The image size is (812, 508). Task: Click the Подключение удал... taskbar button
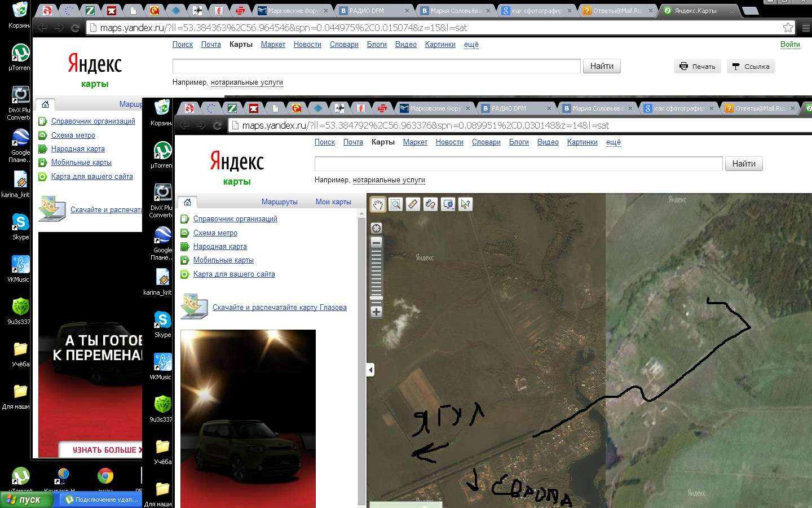(101, 500)
